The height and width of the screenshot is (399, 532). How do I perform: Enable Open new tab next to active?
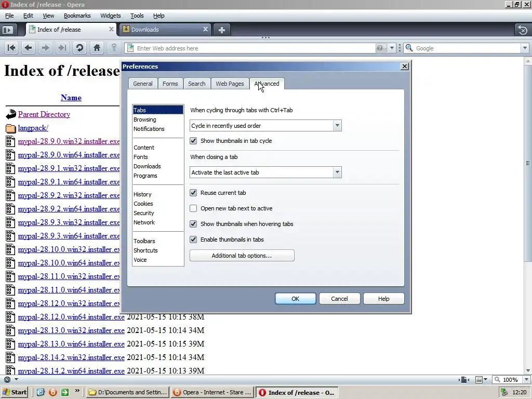(x=193, y=208)
